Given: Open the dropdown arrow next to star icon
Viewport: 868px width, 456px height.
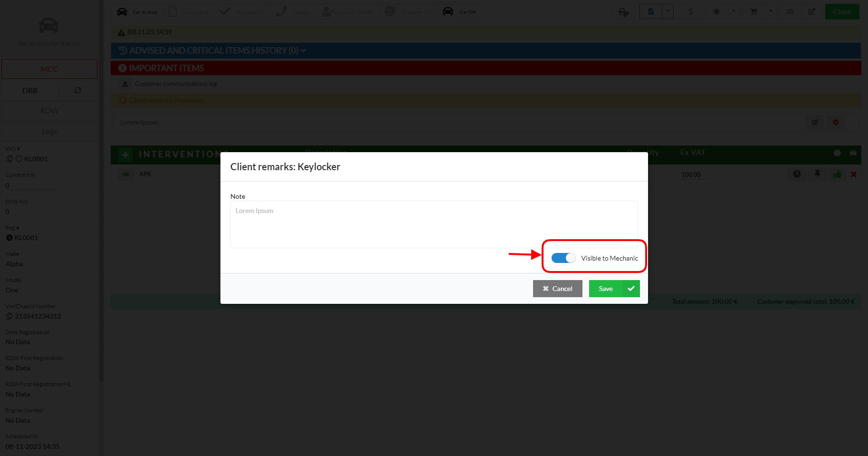Looking at the screenshot, I should point(734,11).
